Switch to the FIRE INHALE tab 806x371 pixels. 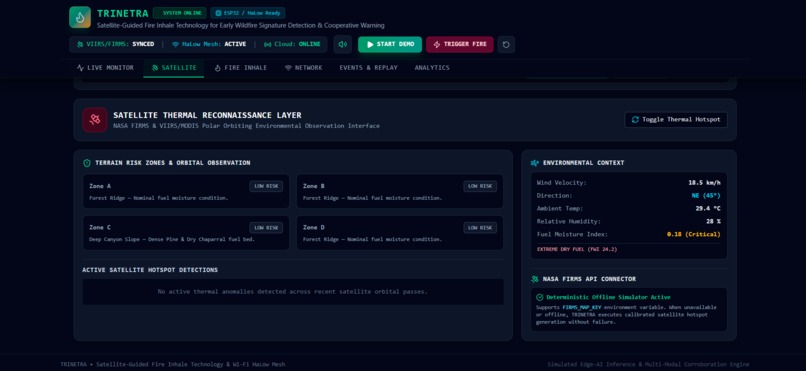point(241,68)
